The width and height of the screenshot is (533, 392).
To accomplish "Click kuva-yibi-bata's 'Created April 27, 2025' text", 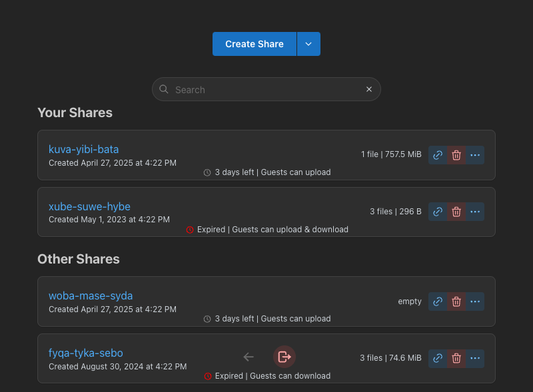I will 113,162.
